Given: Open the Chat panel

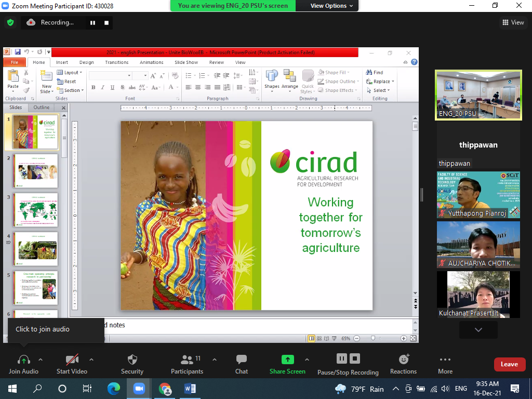Looking at the screenshot, I should coord(241,364).
